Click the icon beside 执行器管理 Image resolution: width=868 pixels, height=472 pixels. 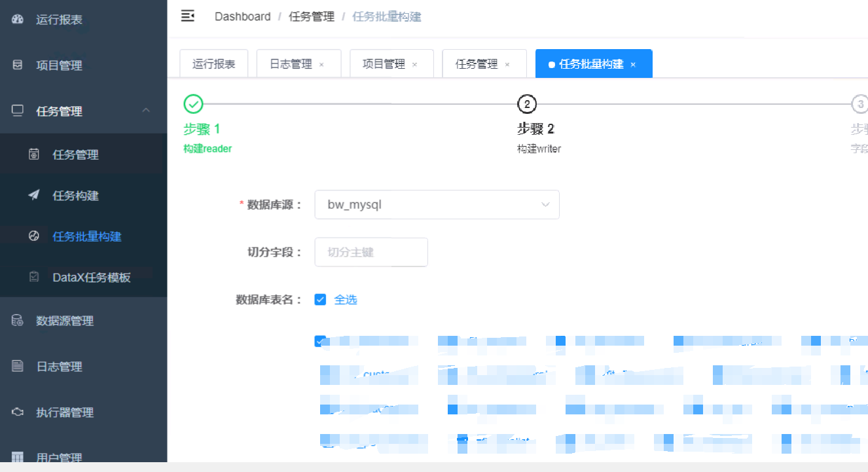point(18,412)
